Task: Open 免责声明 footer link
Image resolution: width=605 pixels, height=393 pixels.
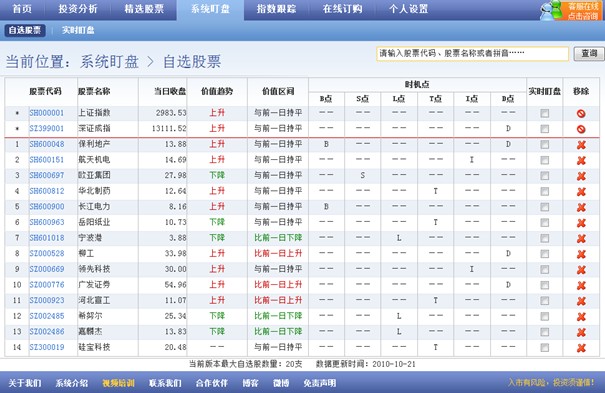Action: click(319, 383)
